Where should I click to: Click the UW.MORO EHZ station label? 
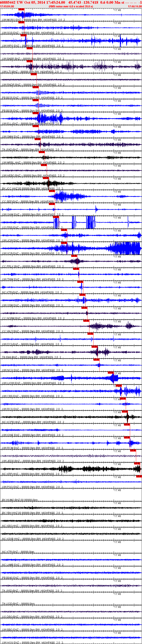[11, 20]
